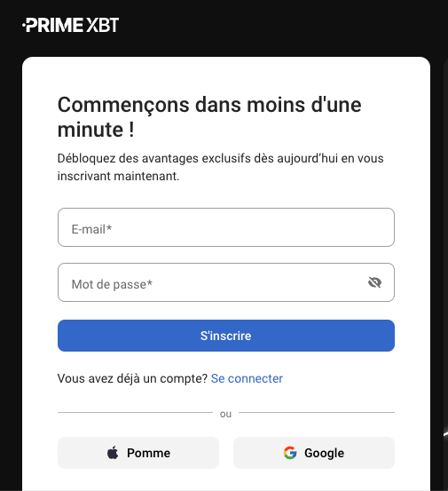Click 'Vous avez déjà un compte?' text

[132, 378]
